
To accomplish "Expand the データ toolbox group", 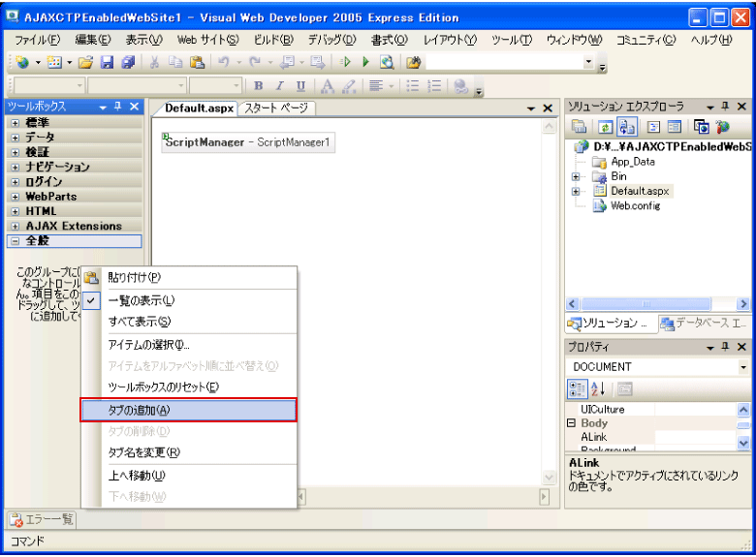I will 15,138.
